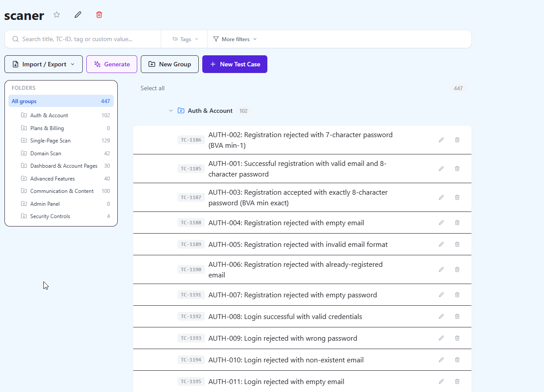
Task: Open AUTH-002 7-character password test case
Action: [301, 140]
